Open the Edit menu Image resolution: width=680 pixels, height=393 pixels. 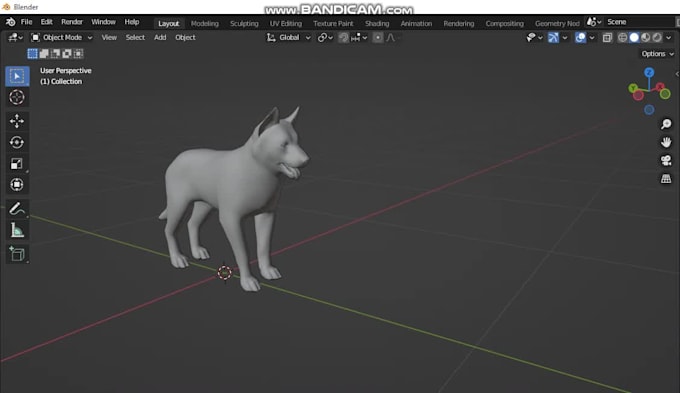[x=46, y=22]
